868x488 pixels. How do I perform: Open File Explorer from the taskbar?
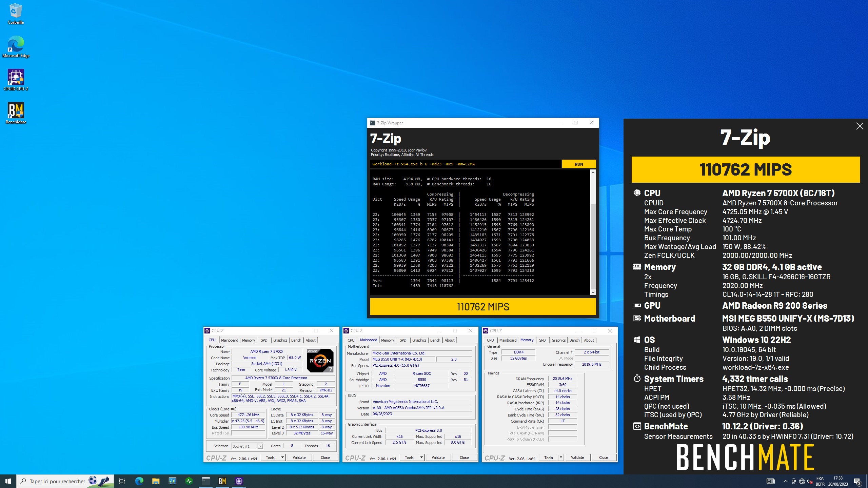pos(156,481)
